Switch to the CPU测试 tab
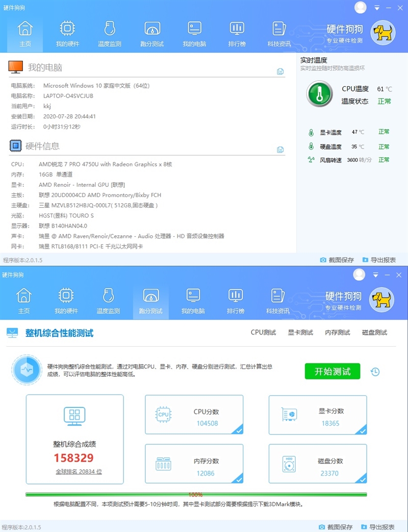408x532 pixels. click(x=263, y=332)
